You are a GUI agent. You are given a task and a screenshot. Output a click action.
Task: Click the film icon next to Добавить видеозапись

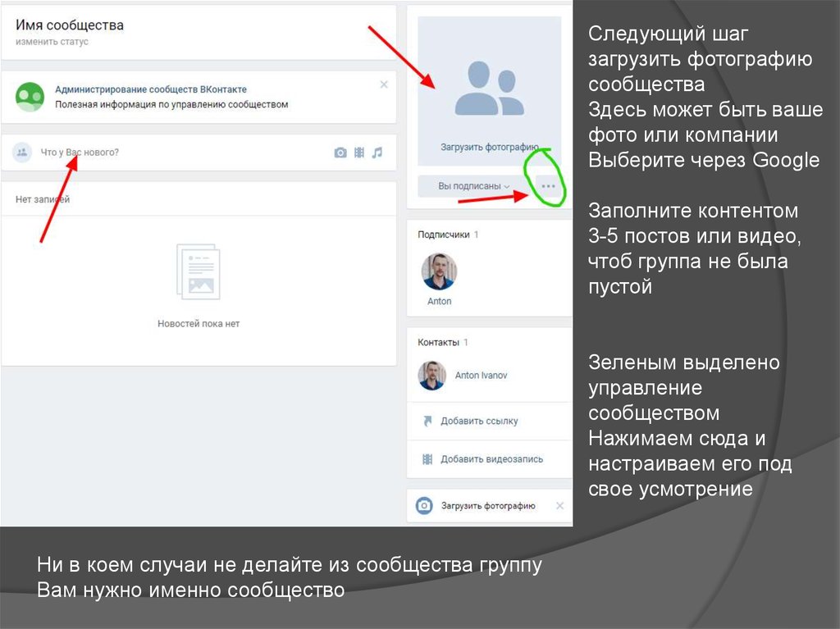point(427,459)
